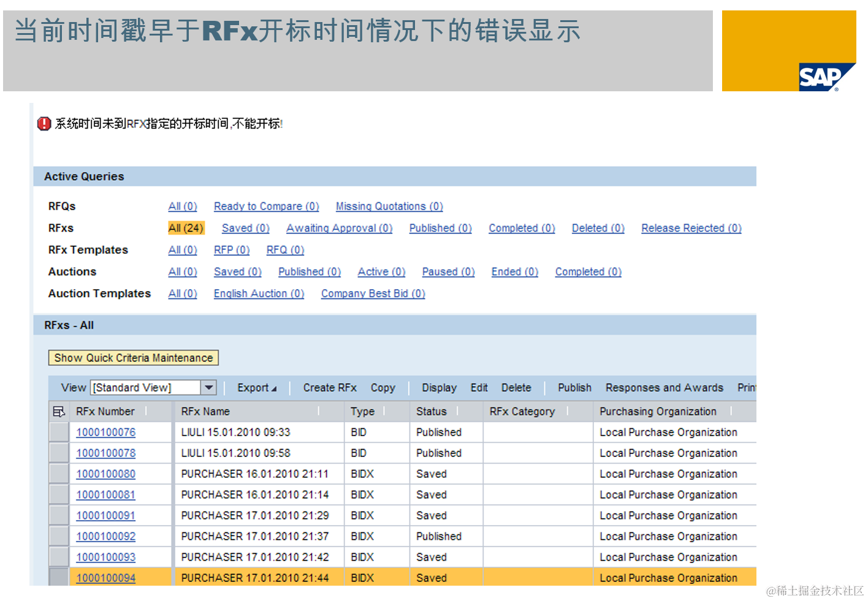Click Show Quick Criteria Maintenance button
This screenshot has width=868, height=601.
[134, 358]
